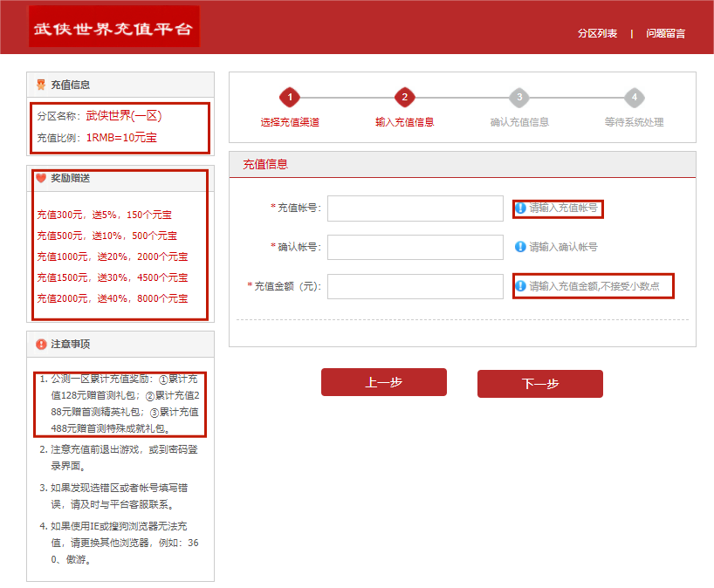Click step 2 diamond 输入充值信息

[404, 98]
